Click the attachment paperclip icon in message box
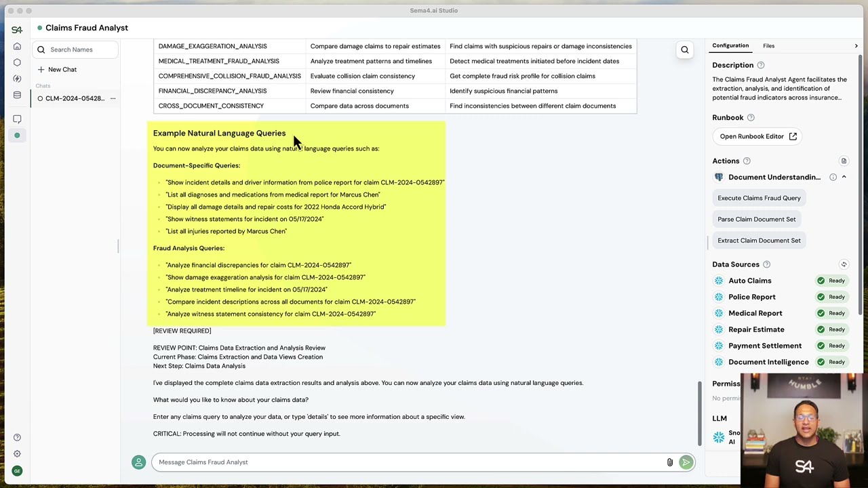Viewport: 868px width, 488px height. [x=669, y=462]
